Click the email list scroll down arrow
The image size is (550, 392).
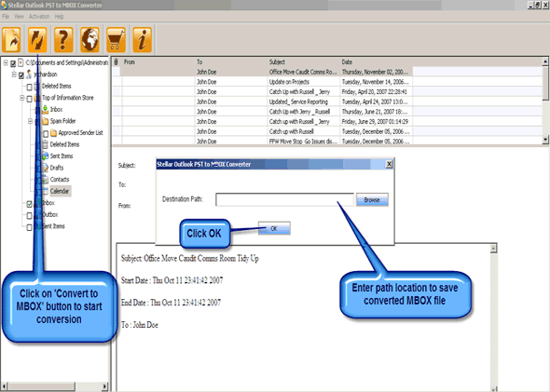(x=545, y=140)
